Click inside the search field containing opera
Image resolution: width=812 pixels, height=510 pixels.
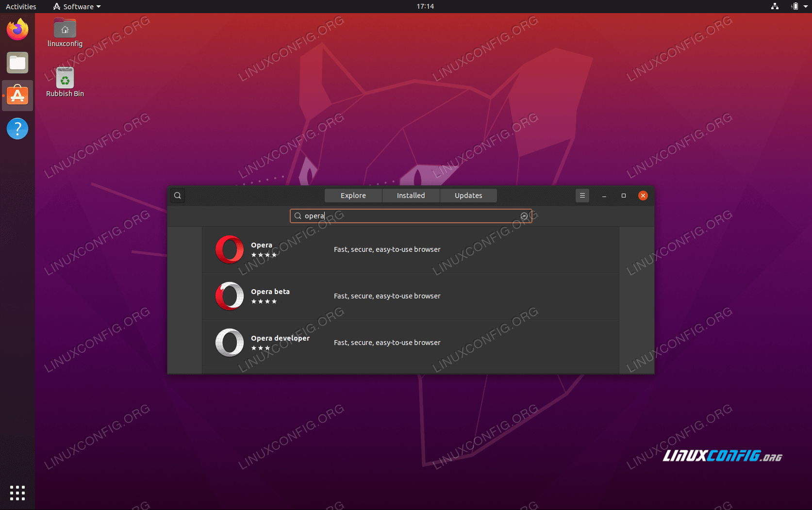click(x=411, y=216)
